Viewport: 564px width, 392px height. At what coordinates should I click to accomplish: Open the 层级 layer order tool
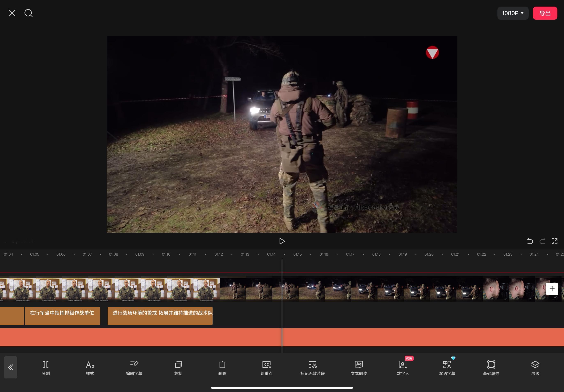pyautogui.click(x=535, y=368)
